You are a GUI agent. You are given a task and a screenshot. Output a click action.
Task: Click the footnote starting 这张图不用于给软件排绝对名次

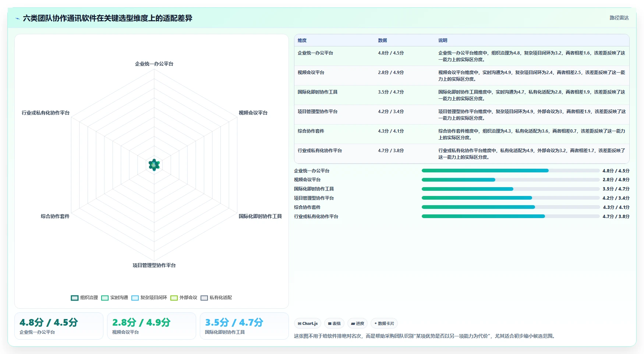click(425, 336)
